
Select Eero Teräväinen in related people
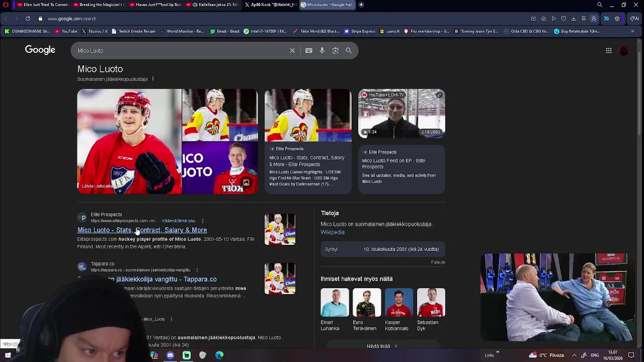coord(366,310)
